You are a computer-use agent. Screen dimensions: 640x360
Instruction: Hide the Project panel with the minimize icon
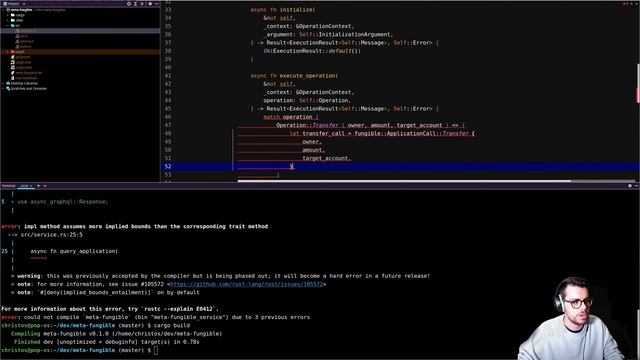pos(157,4)
